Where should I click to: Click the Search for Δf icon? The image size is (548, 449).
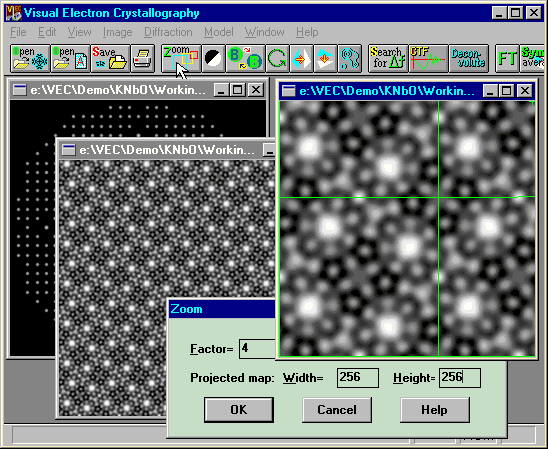coord(388,58)
